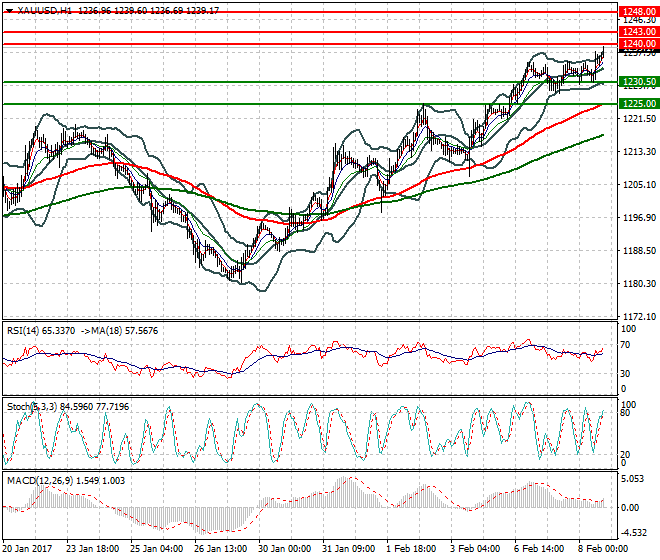Click the 1172.10 price scale value
Viewport: 660px width, 560px height.
point(639,317)
